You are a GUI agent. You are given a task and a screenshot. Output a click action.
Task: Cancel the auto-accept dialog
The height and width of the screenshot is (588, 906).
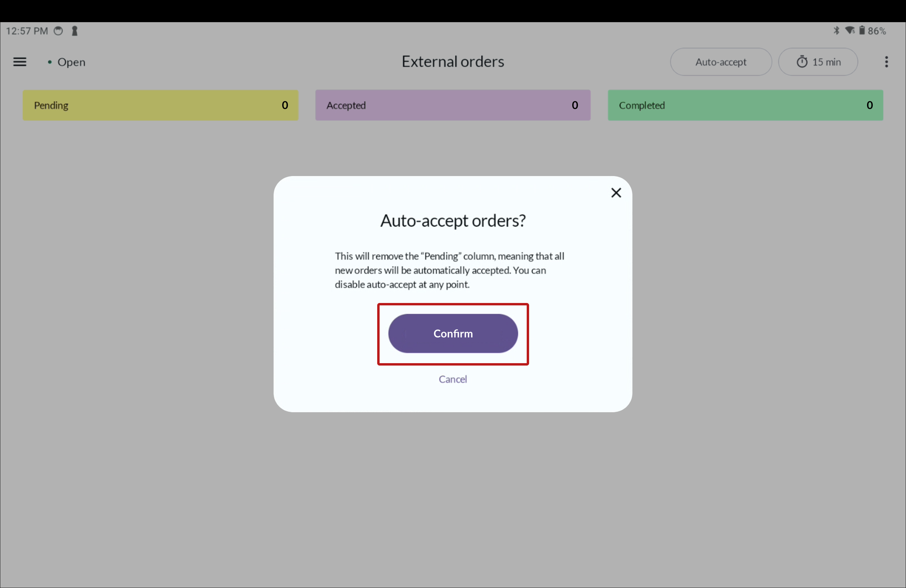click(x=453, y=379)
